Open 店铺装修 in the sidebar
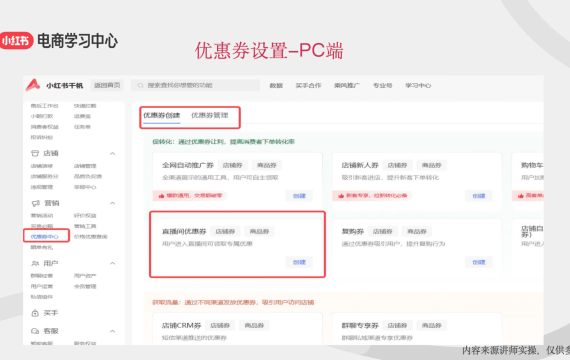570x360 pixels. point(42,166)
